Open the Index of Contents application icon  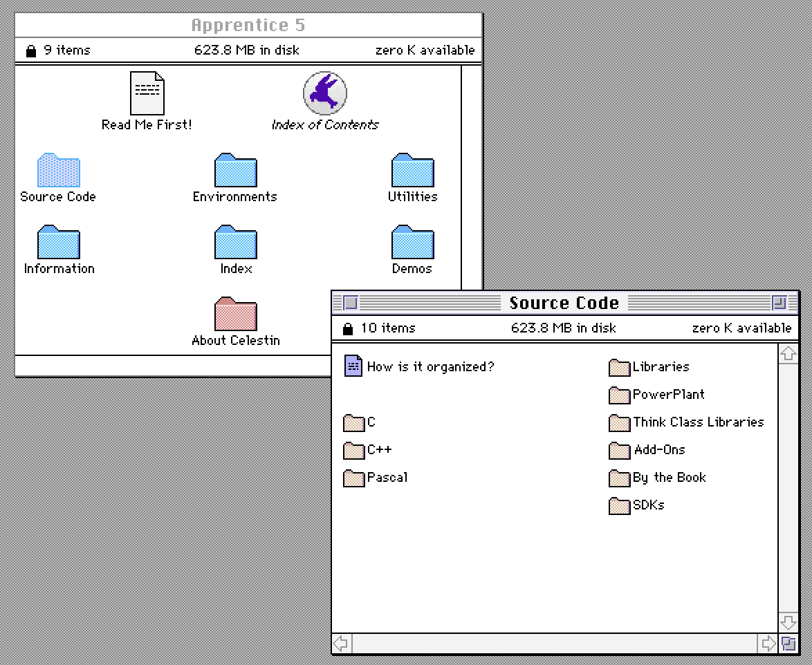pyautogui.click(x=324, y=93)
